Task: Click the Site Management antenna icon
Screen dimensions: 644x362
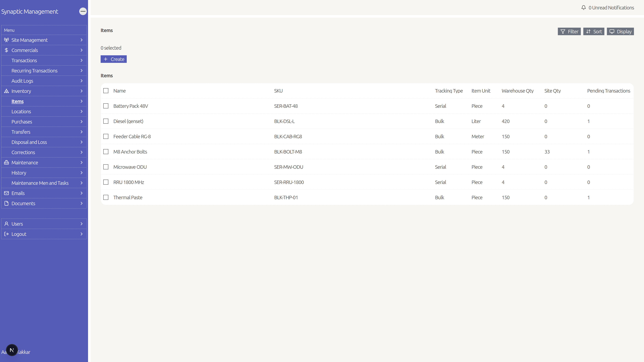Action: pyautogui.click(x=6, y=40)
